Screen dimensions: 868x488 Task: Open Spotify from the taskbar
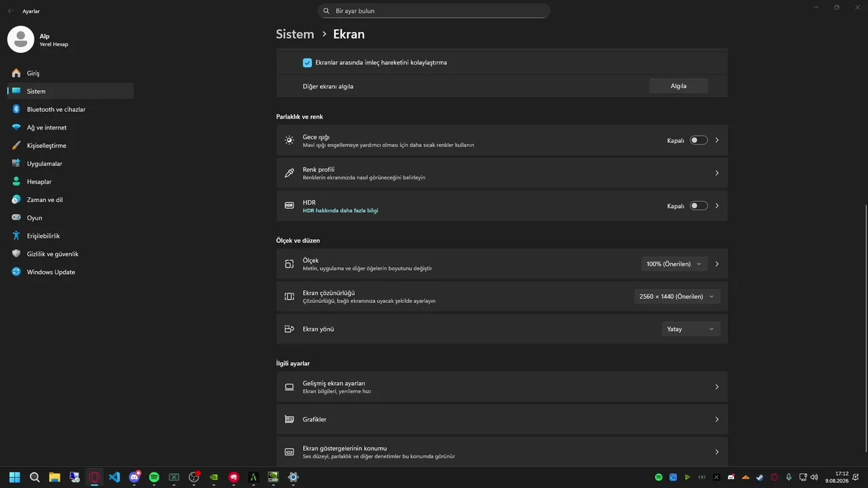point(154,477)
